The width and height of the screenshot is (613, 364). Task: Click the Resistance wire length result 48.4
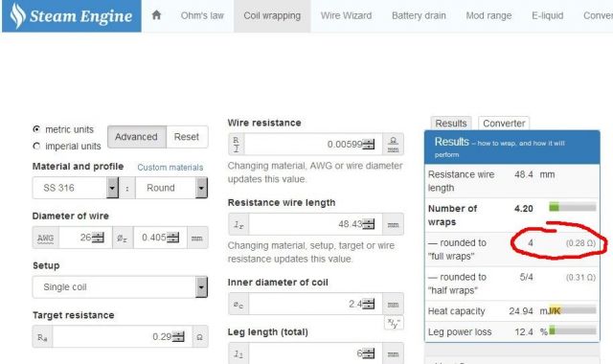524,174
